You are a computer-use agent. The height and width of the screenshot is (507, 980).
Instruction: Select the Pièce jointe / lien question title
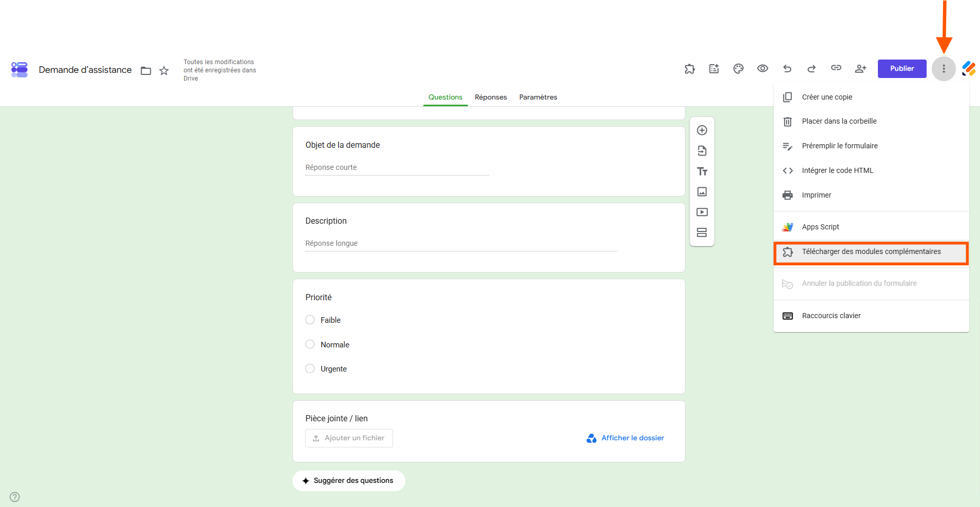[x=337, y=419]
